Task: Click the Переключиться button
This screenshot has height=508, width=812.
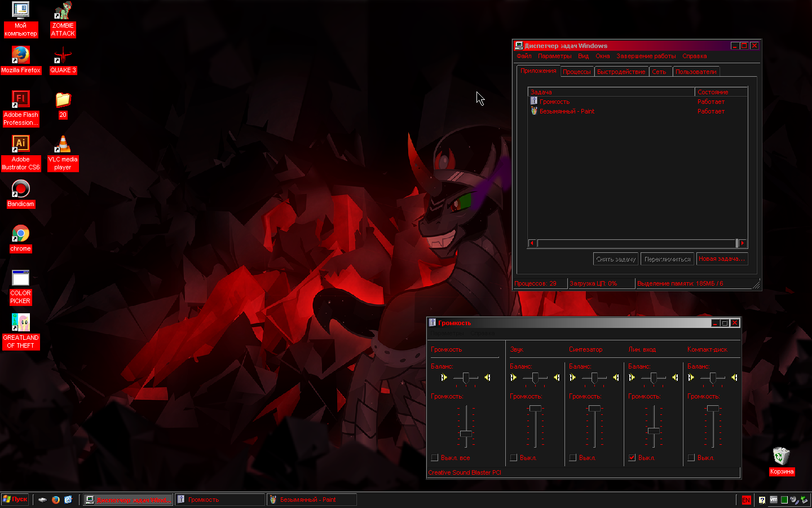Action: pyautogui.click(x=667, y=259)
